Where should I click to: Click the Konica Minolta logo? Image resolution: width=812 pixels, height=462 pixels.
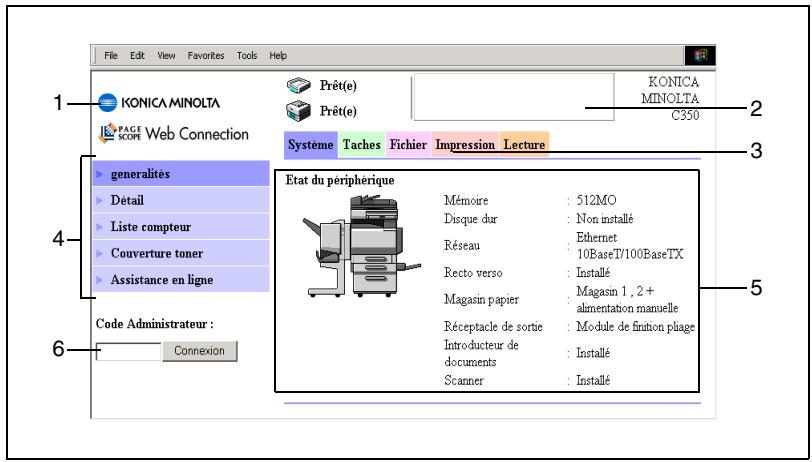point(158,103)
